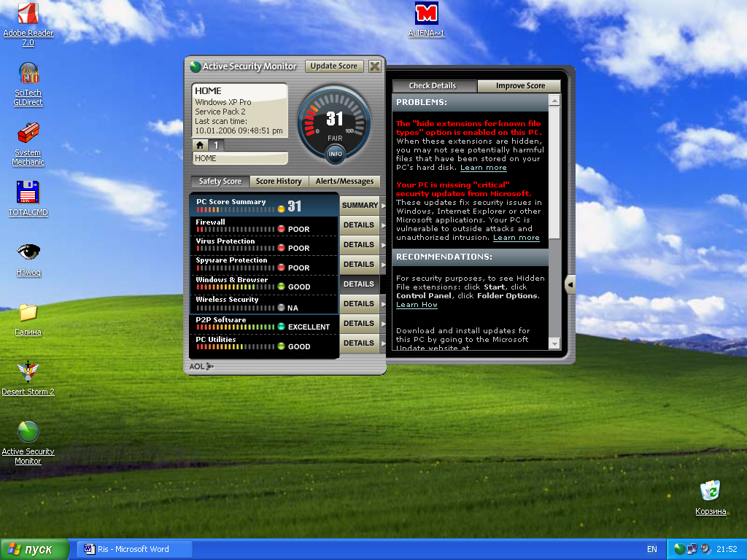Click the Active Security Monitor title globe icon
Viewport: 747px width, 560px height.
tap(196, 66)
